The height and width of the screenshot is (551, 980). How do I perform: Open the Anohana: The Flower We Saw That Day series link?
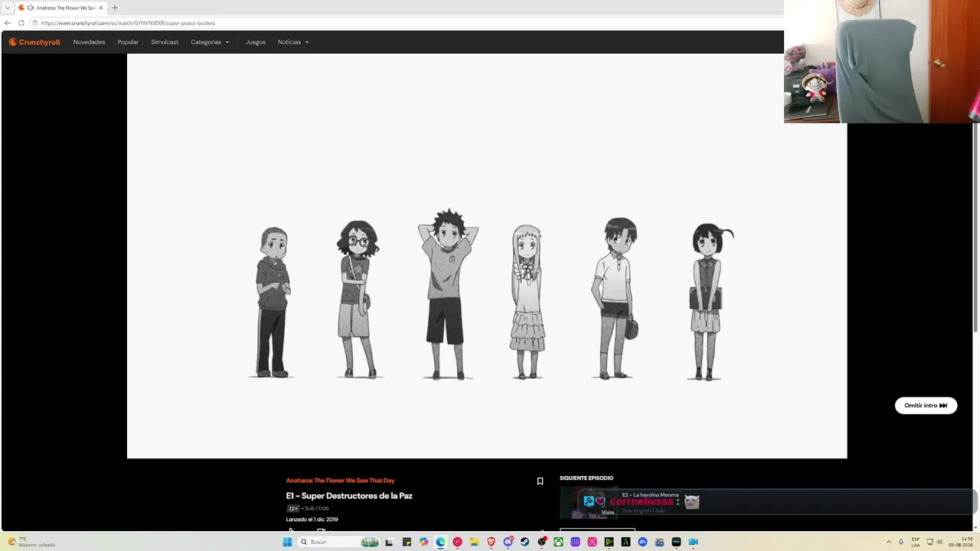click(340, 481)
